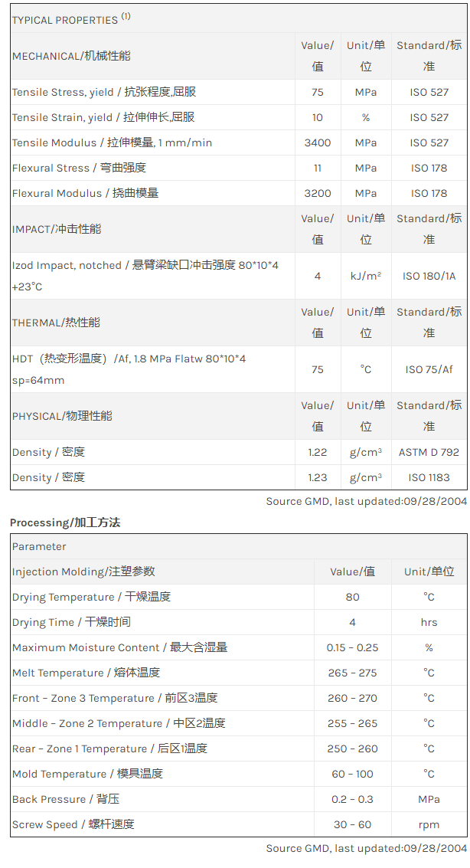
Task: Click the THERMAL/热性能 section header
Action: [56, 323]
